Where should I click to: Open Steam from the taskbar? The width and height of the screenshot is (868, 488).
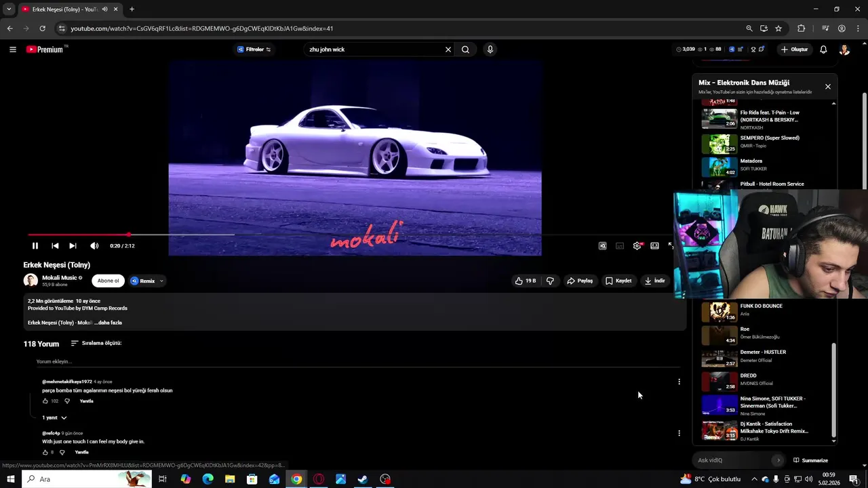(x=363, y=479)
